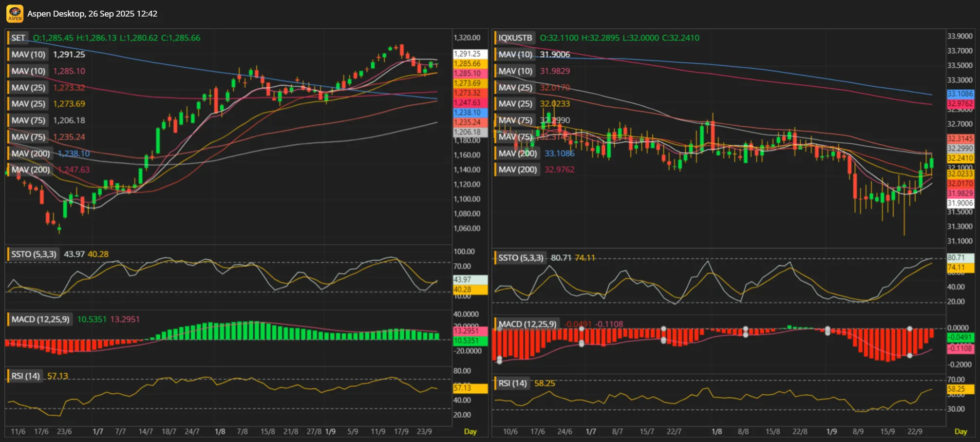Click the 1/8 date marker on IQXUSTB time axis
This screenshot has width=980, height=442.
[716, 432]
